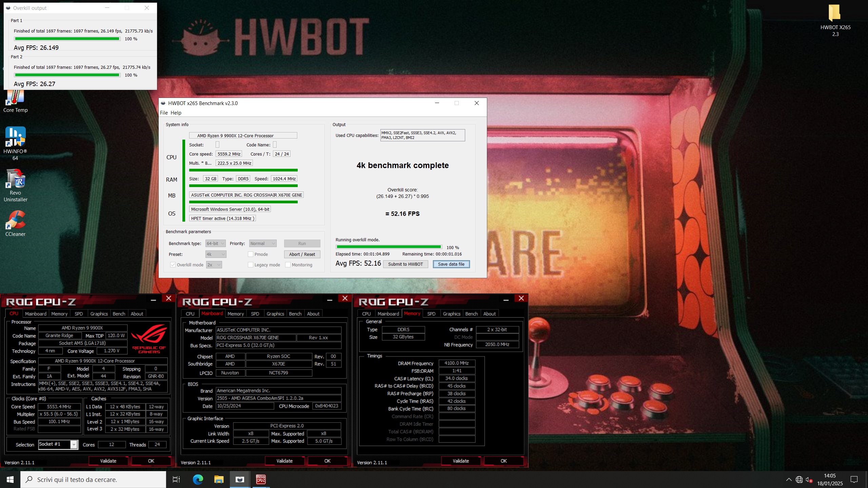
Task: Click the Used CPU capabilities text box
Action: coord(422,135)
